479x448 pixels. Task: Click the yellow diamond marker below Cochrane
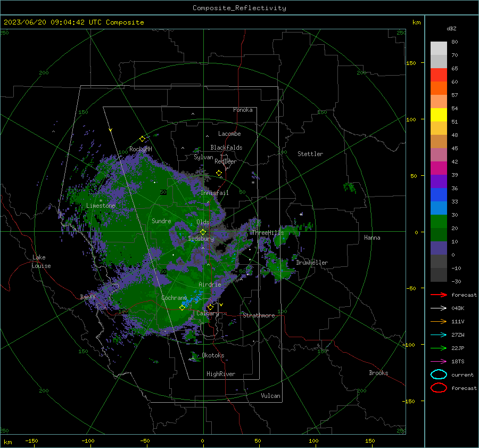[183, 307]
